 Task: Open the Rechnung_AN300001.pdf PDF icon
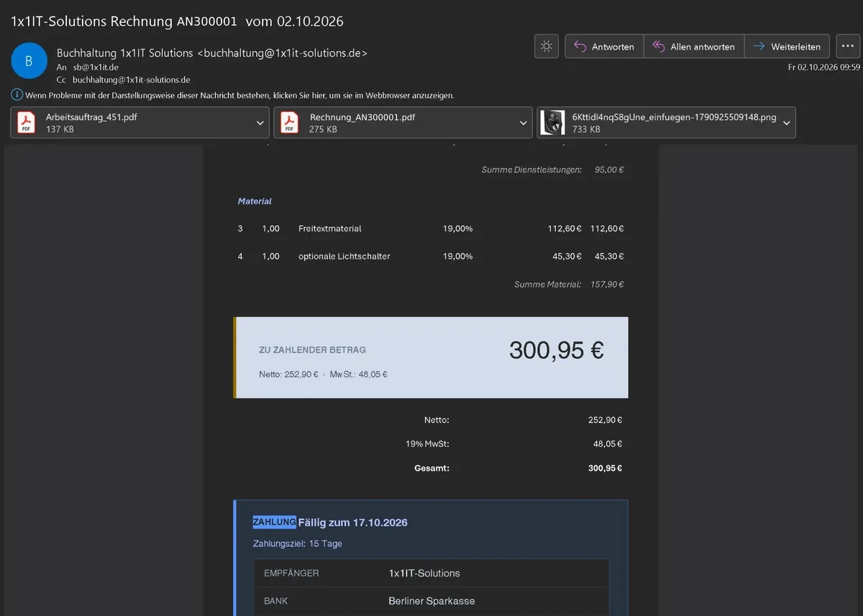pos(290,122)
